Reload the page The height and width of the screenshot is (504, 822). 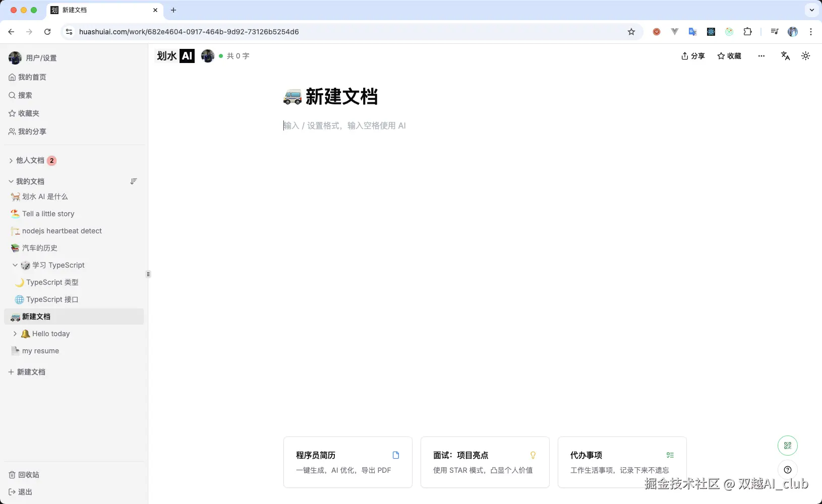click(x=47, y=32)
